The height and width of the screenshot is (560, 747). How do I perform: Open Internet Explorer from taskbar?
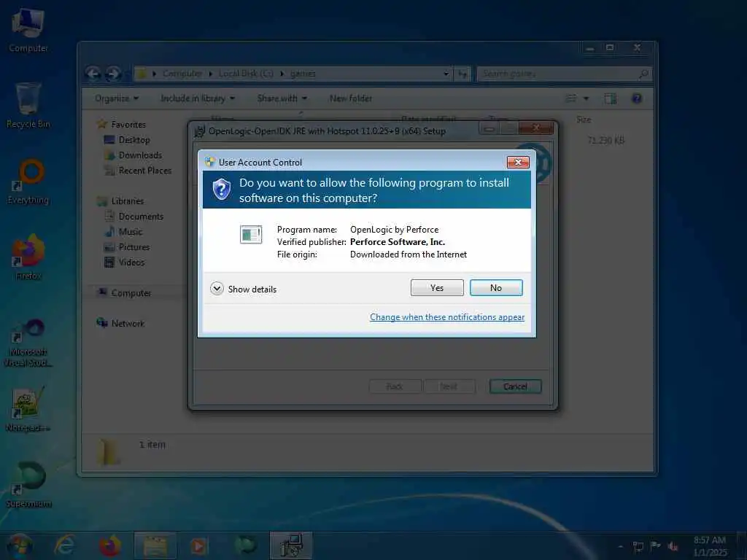click(65, 545)
